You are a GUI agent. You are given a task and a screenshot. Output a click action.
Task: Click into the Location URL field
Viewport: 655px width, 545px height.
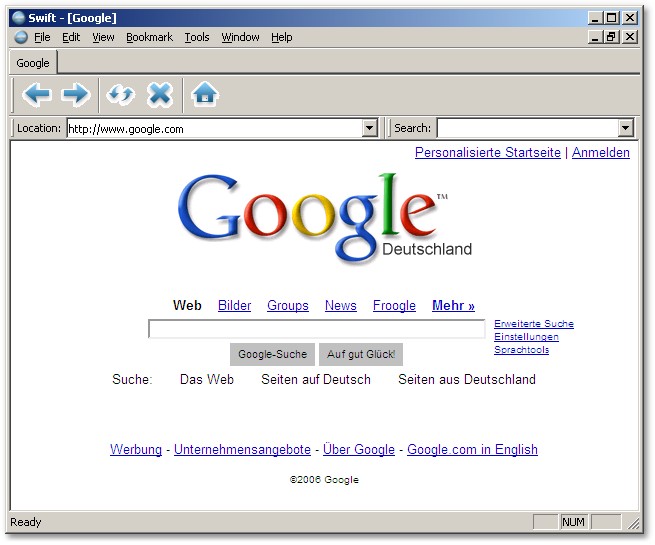click(x=213, y=128)
